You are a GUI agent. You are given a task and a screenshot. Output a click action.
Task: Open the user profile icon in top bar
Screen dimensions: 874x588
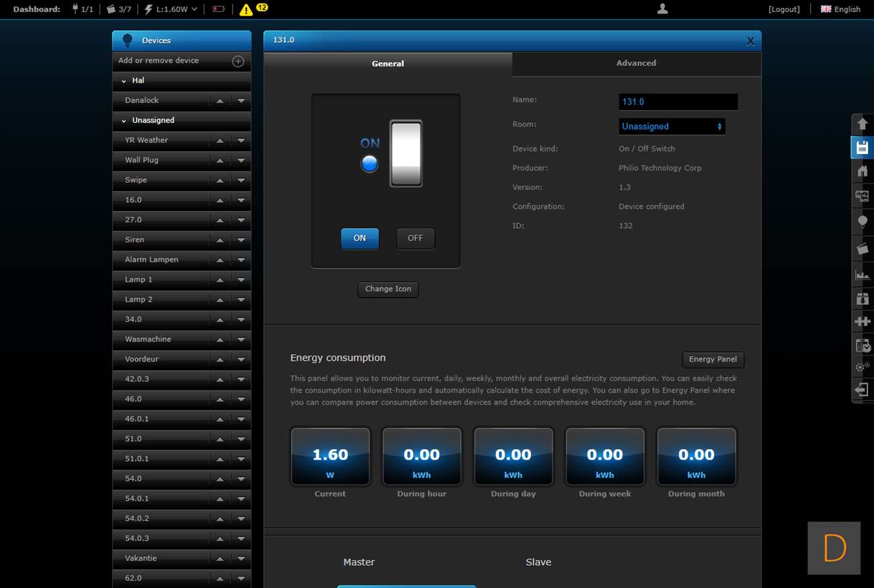coord(662,9)
